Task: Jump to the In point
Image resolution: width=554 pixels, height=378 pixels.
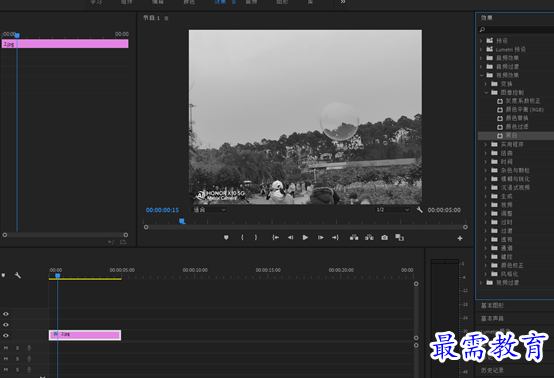Action: point(276,238)
